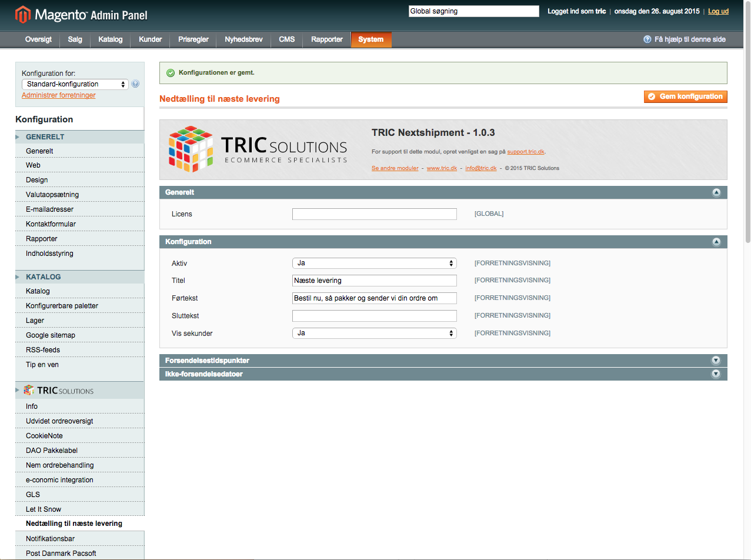Click the TRIC Solutions Rubik's cube logo
The image size is (751, 560).
[x=191, y=149]
